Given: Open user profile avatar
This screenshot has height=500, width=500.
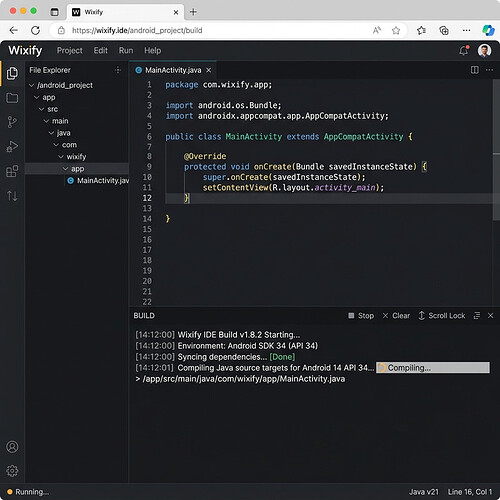Looking at the screenshot, I should [x=484, y=50].
